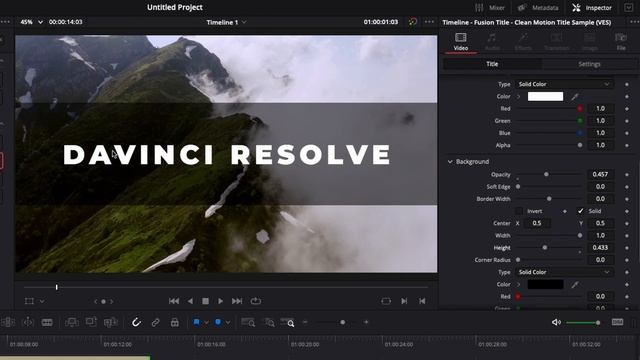Jump to the first frame

coord(174,301)
